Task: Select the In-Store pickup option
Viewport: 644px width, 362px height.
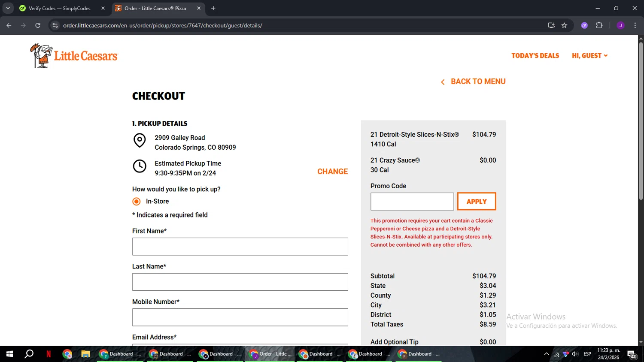Action: click(x=137, y=201)
